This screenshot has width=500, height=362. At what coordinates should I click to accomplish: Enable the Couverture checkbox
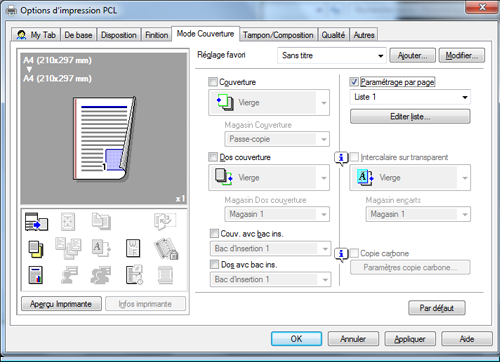tap(212, 82)
